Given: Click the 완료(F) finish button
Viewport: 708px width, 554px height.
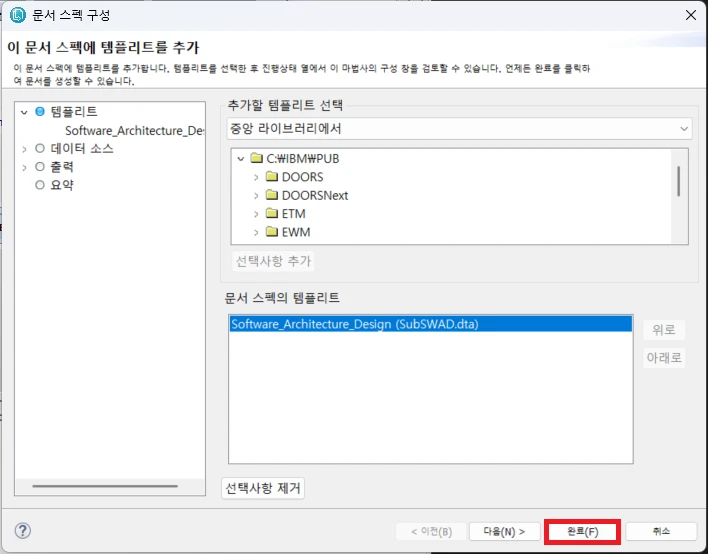Looking at the screenshot, I should 582,531.
